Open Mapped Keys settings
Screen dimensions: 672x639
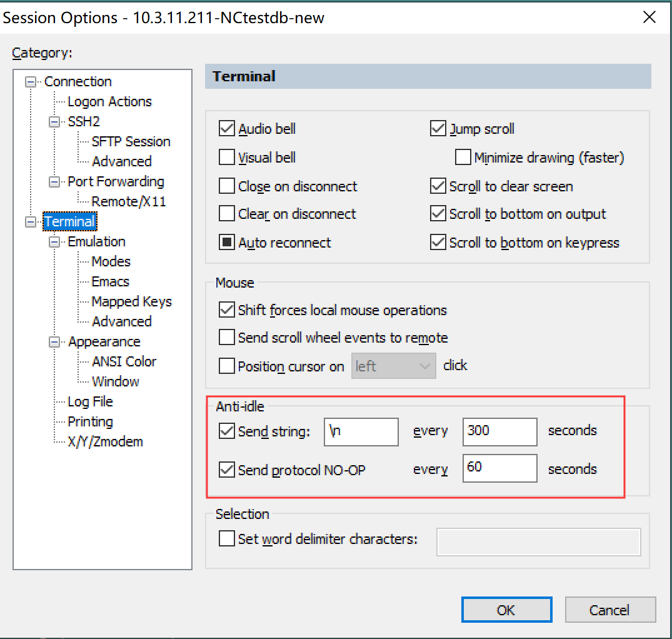point(131,302)
